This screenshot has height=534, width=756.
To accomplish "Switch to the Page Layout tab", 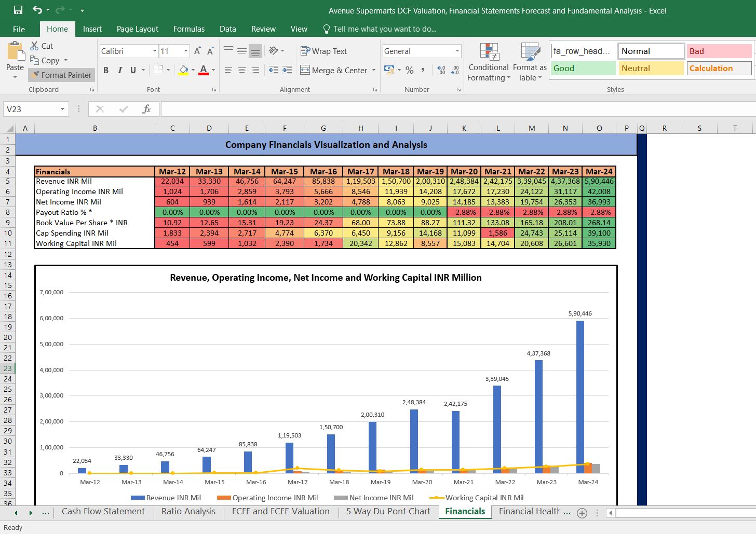I will [138, 29].
